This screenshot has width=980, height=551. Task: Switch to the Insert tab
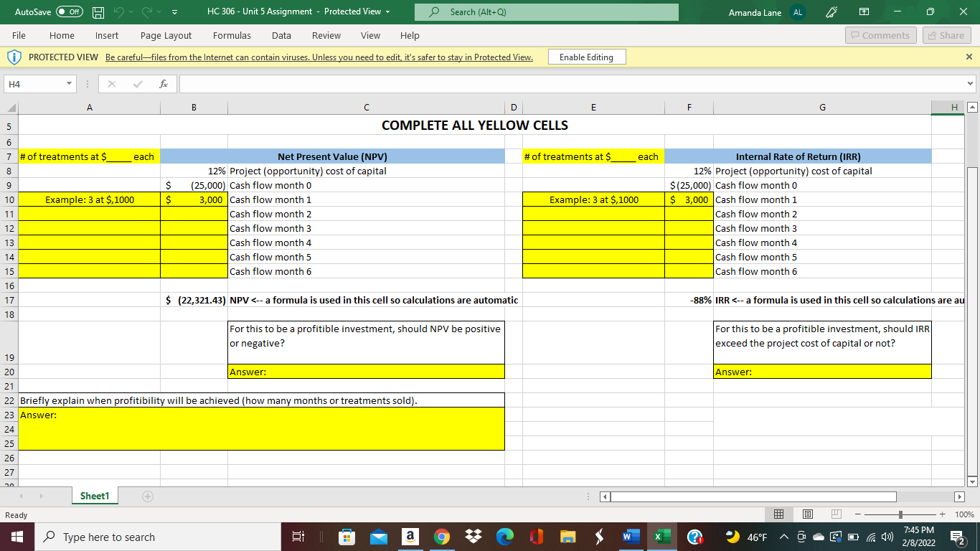(107, 35)
